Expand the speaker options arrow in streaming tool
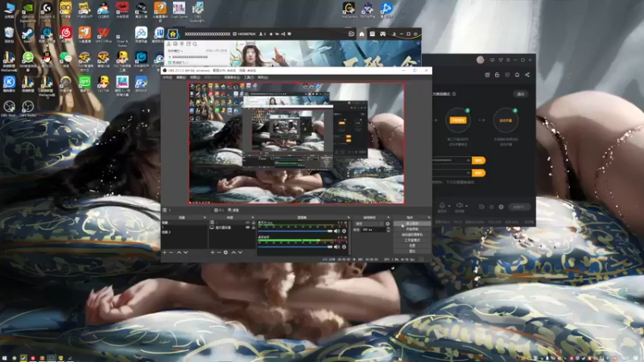The image size is (644, 362). click(x=467, y=206)
